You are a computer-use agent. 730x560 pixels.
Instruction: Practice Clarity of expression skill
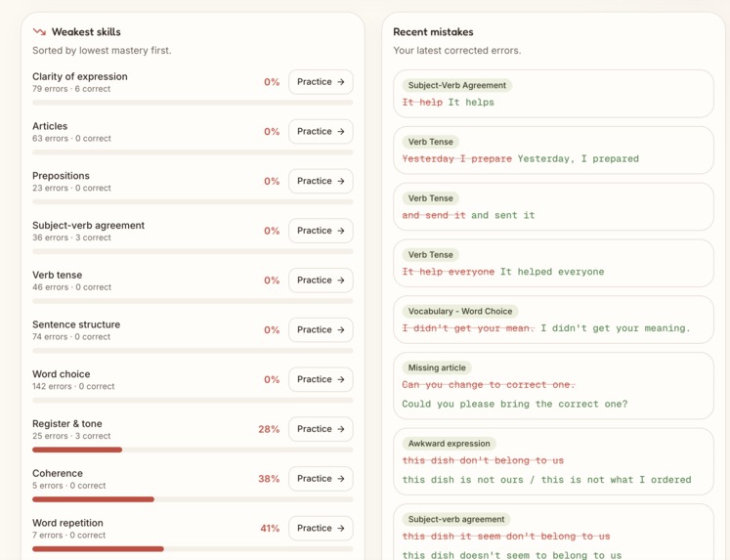321,82
